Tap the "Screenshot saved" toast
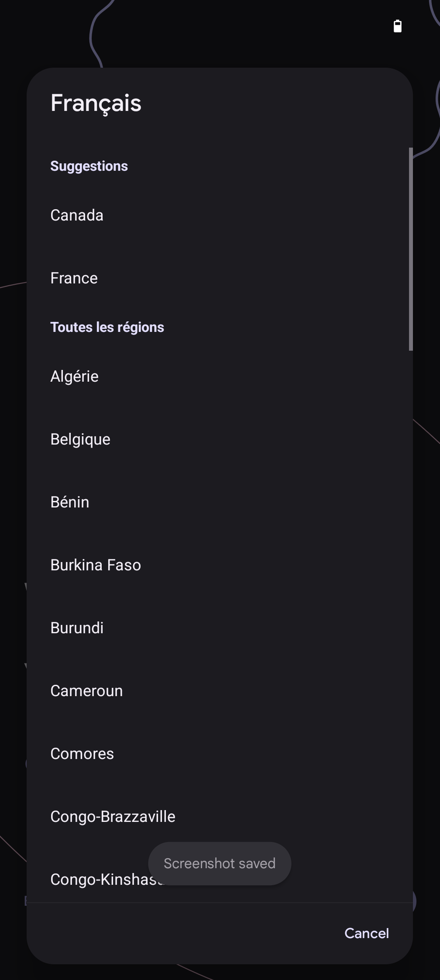Screen dimensions: 440x980 [x=220, y=863]
